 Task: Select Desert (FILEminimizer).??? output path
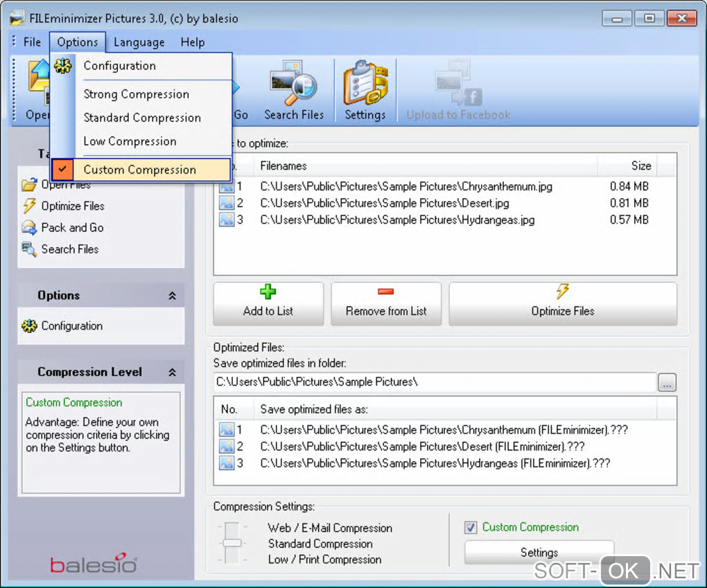click(423, 447)
